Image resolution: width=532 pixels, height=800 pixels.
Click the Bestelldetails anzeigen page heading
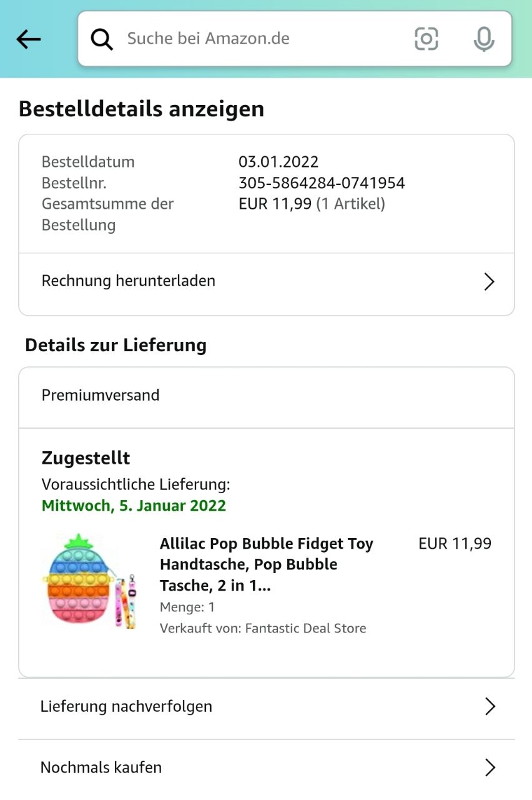click(x=142, y=109)
